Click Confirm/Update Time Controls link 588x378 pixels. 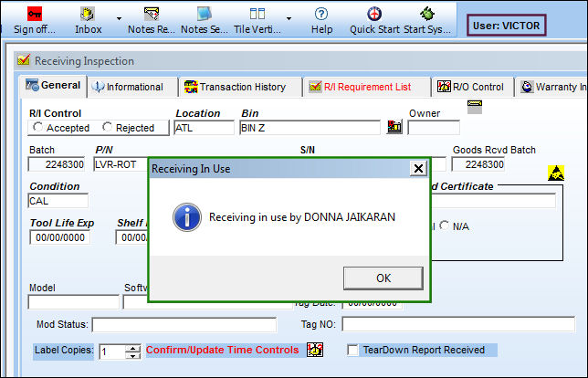(223, 350)
